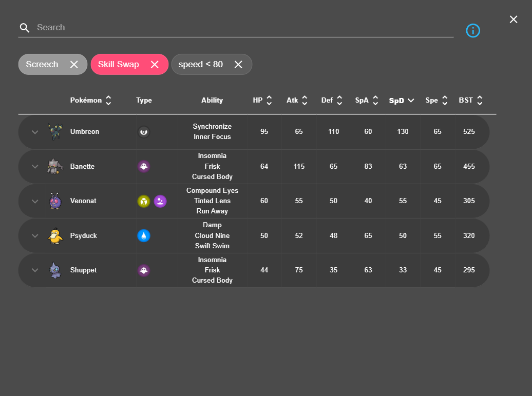The height and width of the screenshot is (396, 532).
Task: Click Venonat's Bug type icon
Action: 144,201
